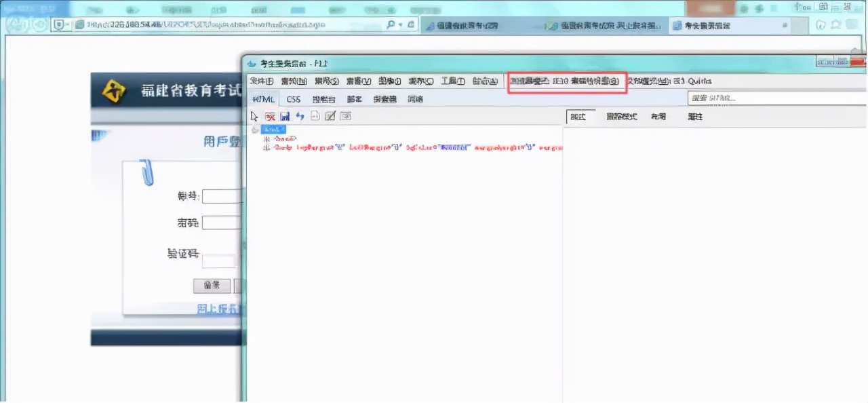Select the 属性 panel tab
The height and width of the screenshot is (403, 868).
[x=695, y=117]
